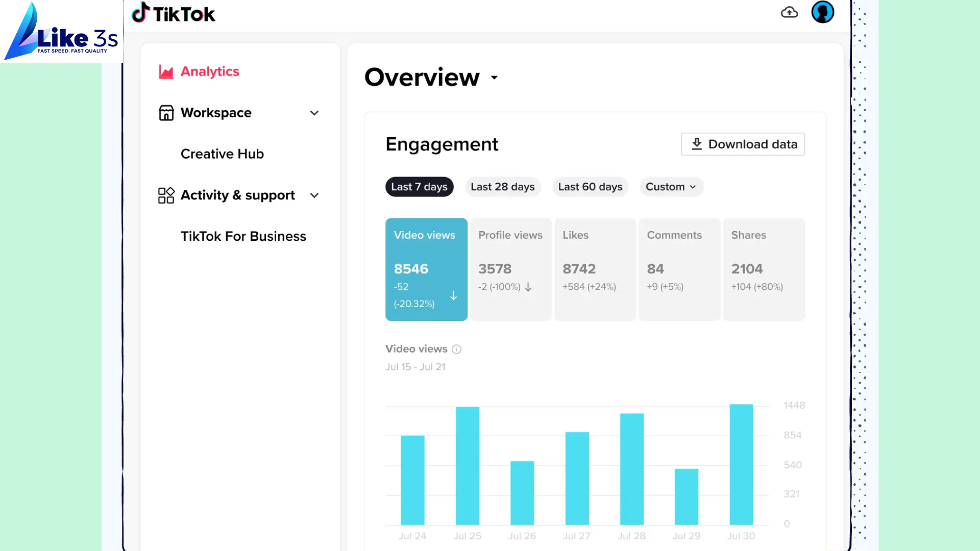980x551 pixels.
Task: Click the Jul 15 - Jul 21 date range
Action: (x=415, y=367)
